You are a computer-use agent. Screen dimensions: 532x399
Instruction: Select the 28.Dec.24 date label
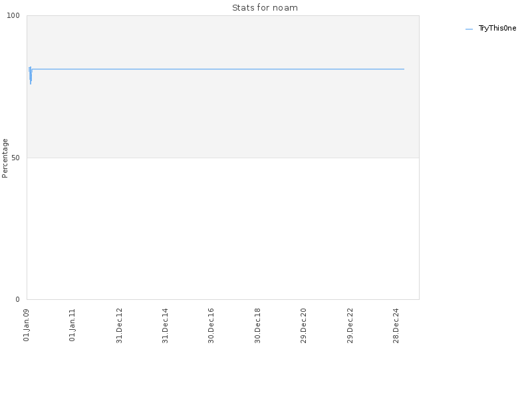(396, 326)
